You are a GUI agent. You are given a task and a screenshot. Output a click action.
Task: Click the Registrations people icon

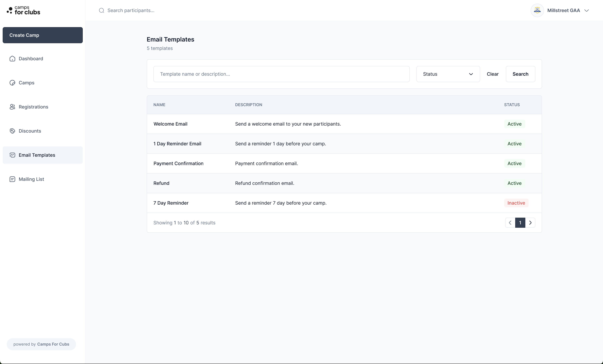12,107
